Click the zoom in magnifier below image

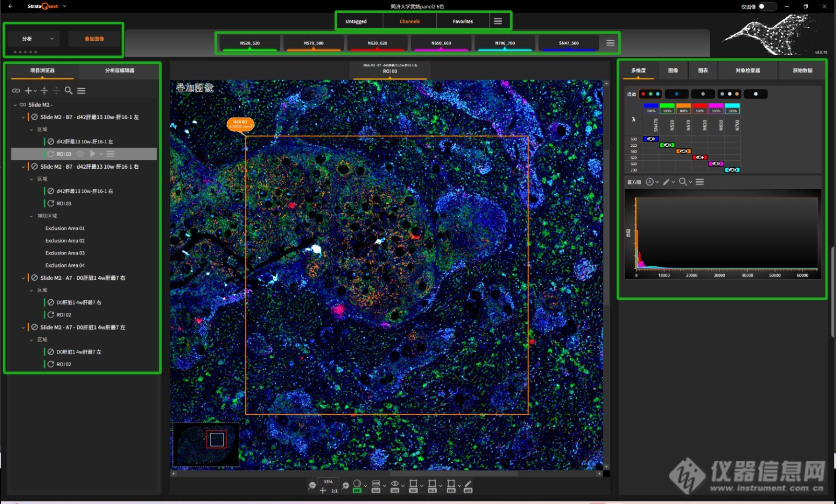[345, 486]
